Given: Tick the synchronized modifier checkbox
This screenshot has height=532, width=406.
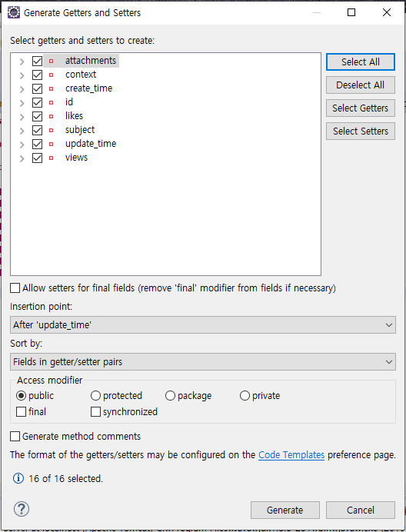Looking at the screenshot, I should (95, 411).
